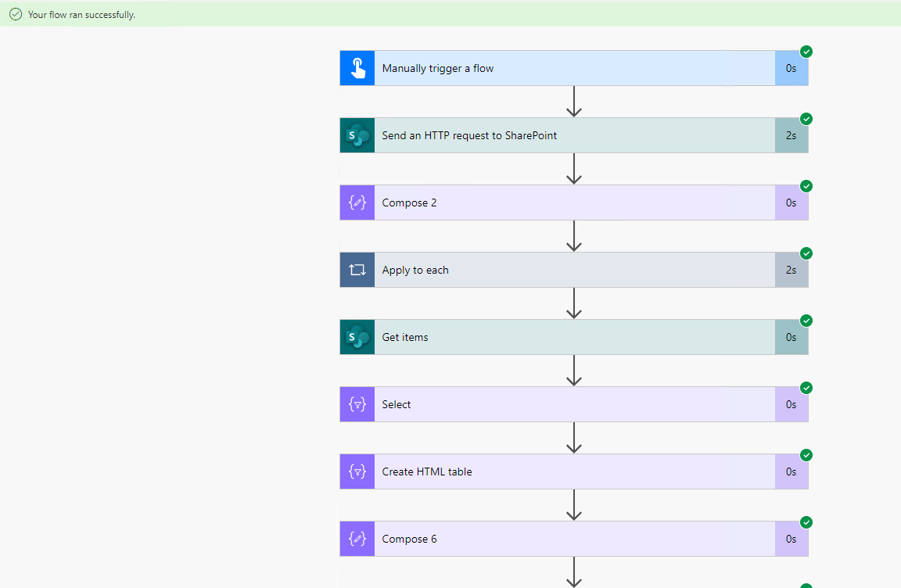Image resolution: width=901 pixels, height=588 pixels.
Task: Click the Create HTML table icon
Action: tap(357, 471)
